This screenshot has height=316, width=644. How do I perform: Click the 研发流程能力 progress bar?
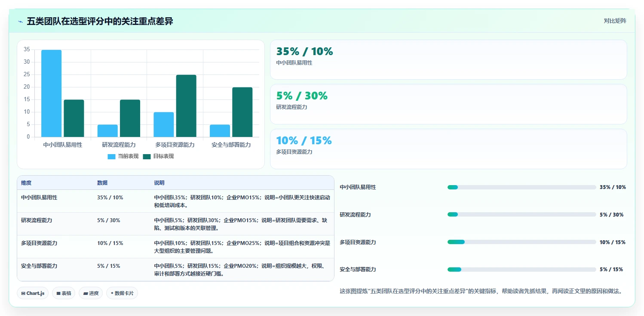[521, 214]
